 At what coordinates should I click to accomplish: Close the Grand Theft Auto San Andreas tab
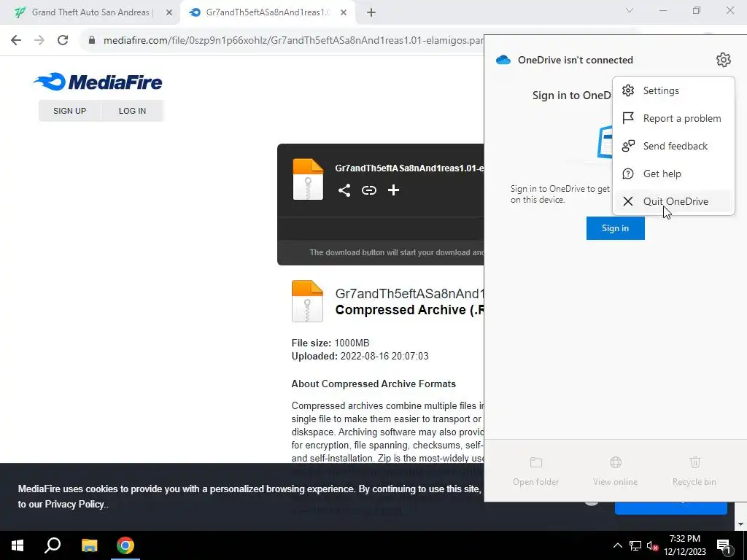pos(169,12)
